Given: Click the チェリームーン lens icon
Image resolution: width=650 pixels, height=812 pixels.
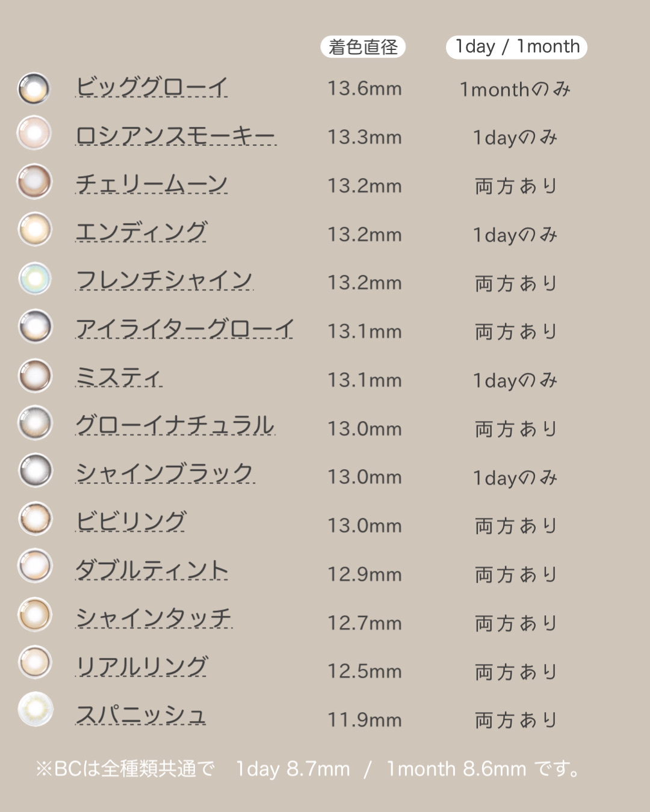Looking at the screenshot, I should pyautogui.click(x=34, y=181).
